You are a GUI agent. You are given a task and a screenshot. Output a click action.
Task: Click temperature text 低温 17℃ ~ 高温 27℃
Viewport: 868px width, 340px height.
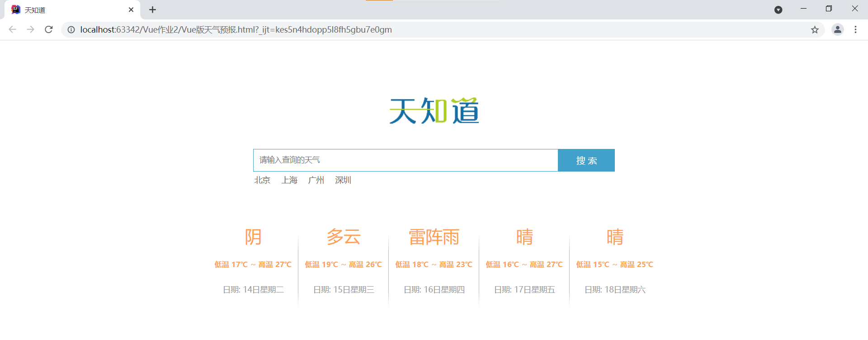253,264
